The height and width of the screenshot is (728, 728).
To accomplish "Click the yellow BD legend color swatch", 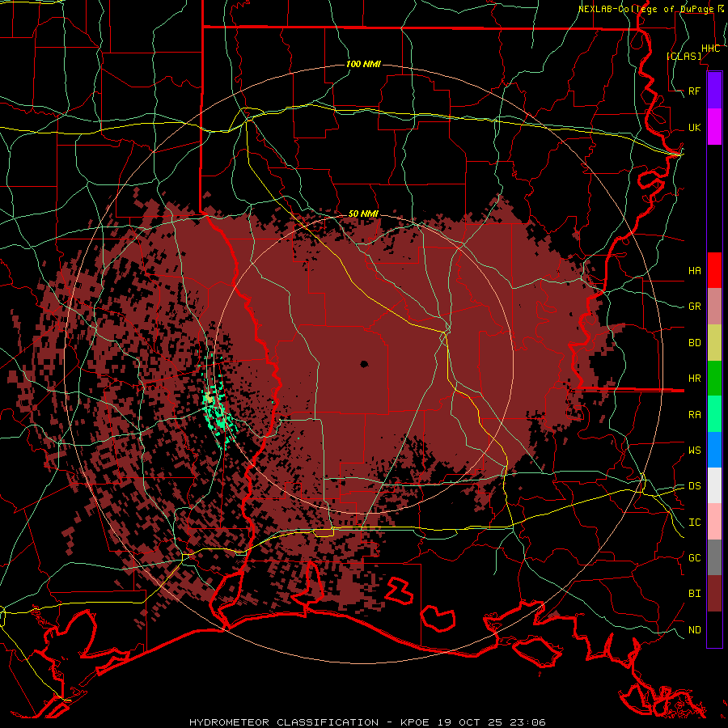I will [714, 343].
